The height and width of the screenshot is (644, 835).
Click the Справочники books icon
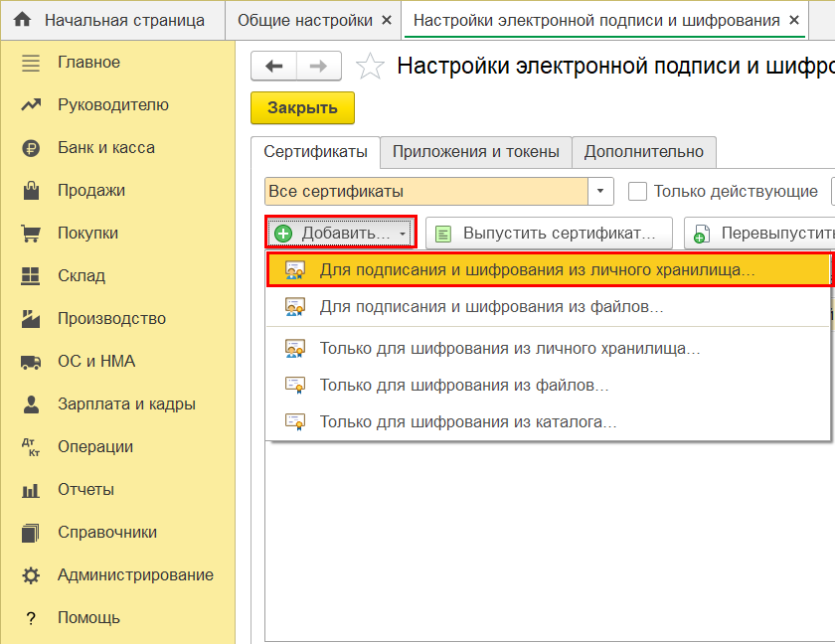[x=31, y=533]
